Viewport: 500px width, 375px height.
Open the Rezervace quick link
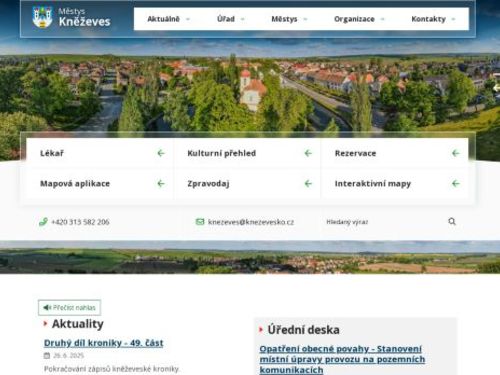pos(395,153)
